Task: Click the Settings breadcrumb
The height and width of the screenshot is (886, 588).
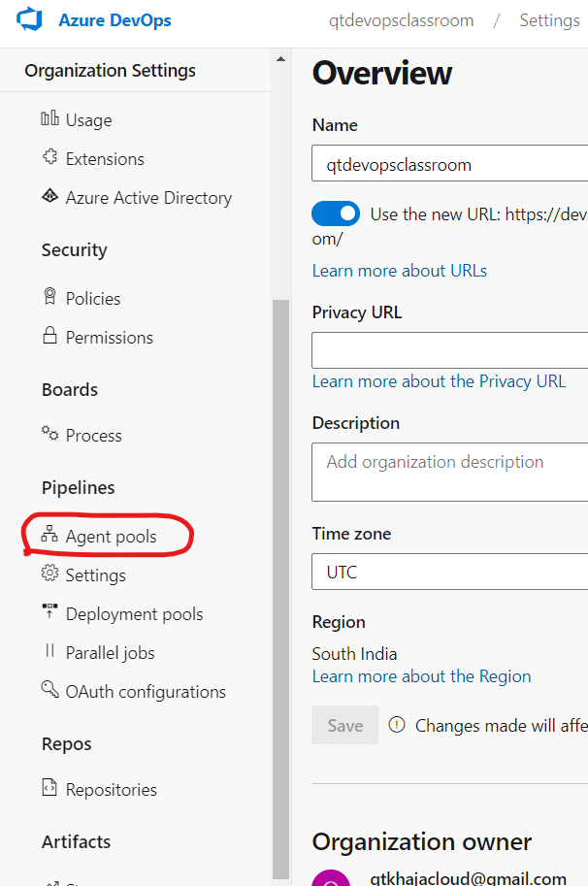Action: point(549,20)
